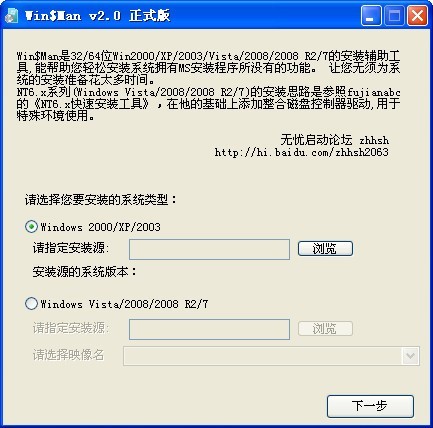Click the 请选择您要安装的系统类型 heading
433x428 pixels.
point(100,200)
